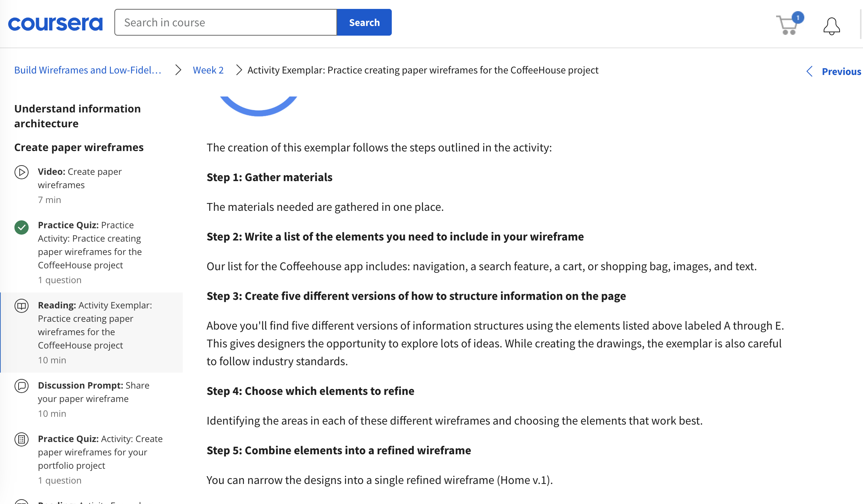This screenshot has width=863, height=504.
Task: Open Practice Activity CoffeeHouse quiz item
Action: [x=89, y=245]
